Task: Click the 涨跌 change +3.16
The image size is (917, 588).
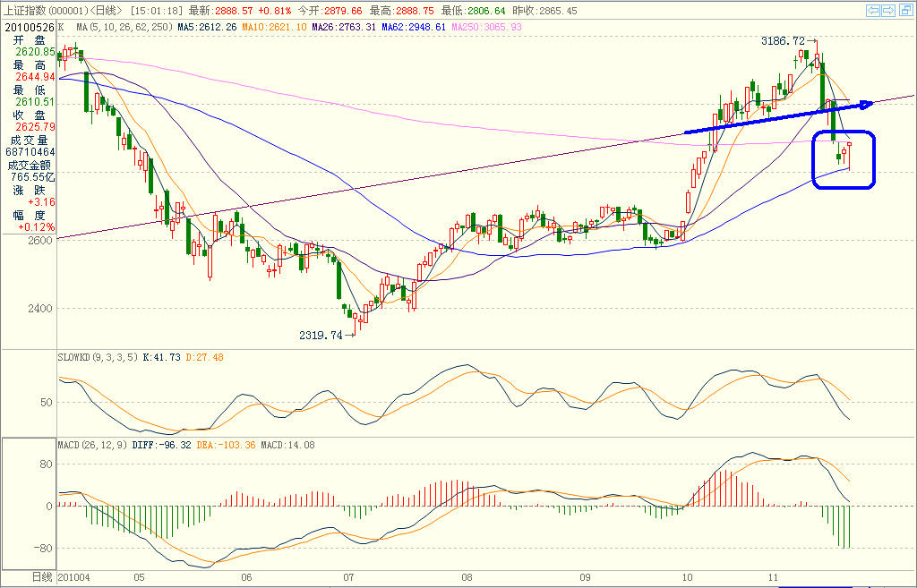Action: point(41,202)
